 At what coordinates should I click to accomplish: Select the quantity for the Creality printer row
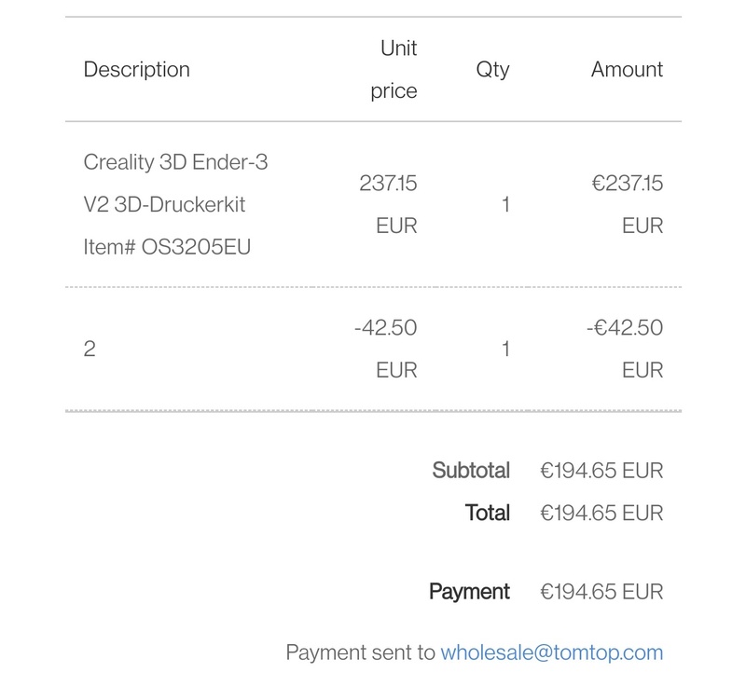505,204
